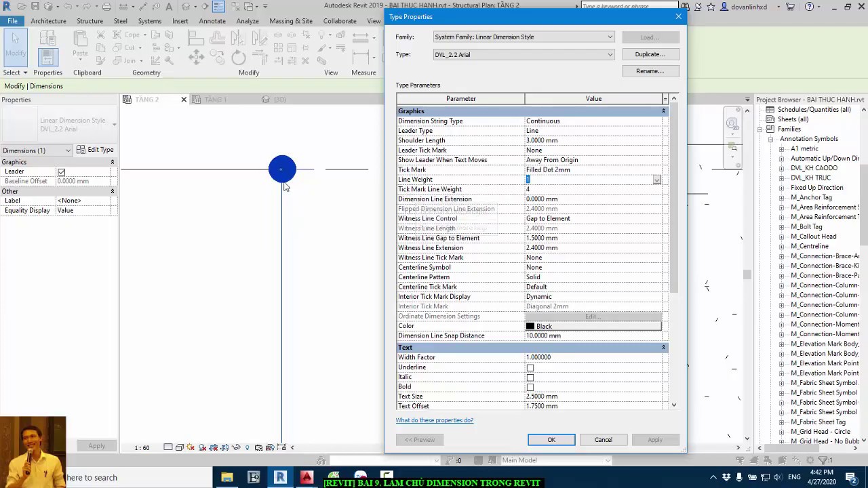Open the Schedules/Quantities node in Project Browser
Screen dimensions: 868x488
point(770,110)
